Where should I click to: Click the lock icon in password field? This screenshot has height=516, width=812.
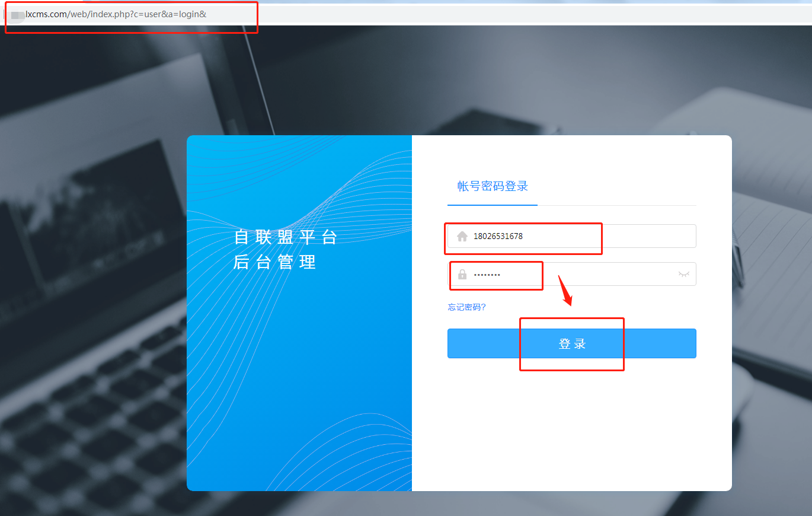pyautogui.click(x=462, y=274)
